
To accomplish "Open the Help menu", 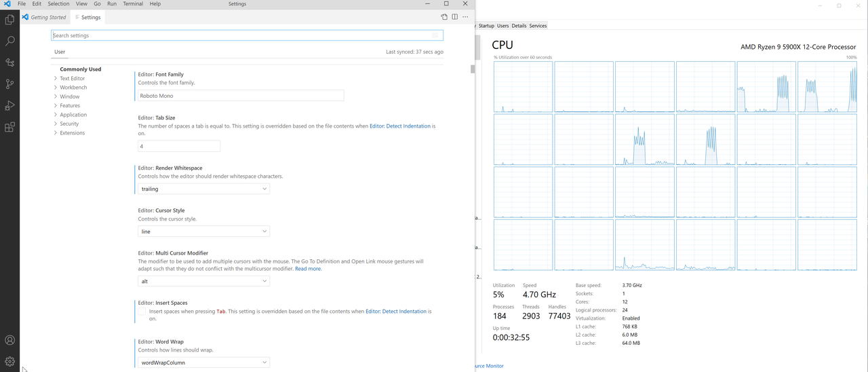I will 155,4.
